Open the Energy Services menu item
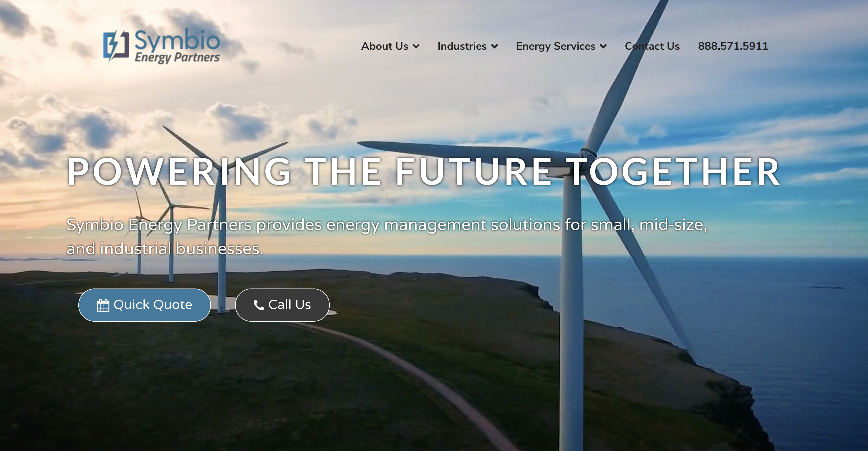The image size is (868, 451). [x=561, y=46]
